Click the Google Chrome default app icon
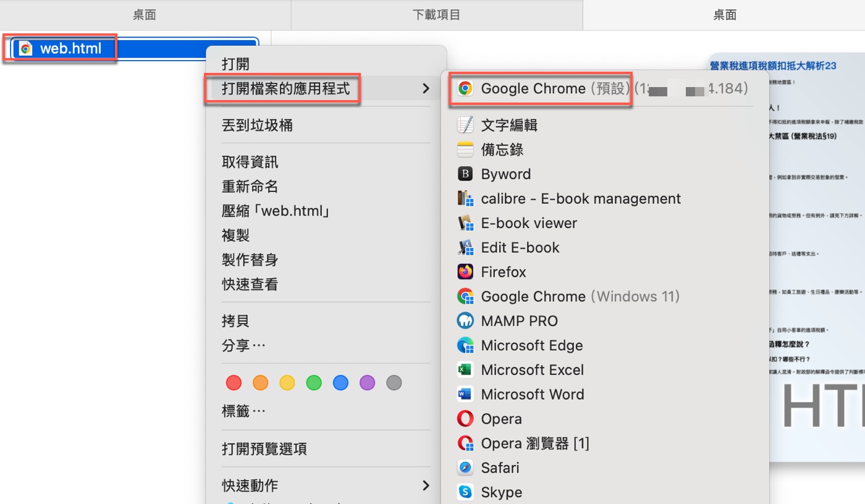 [x=465, y=88]
